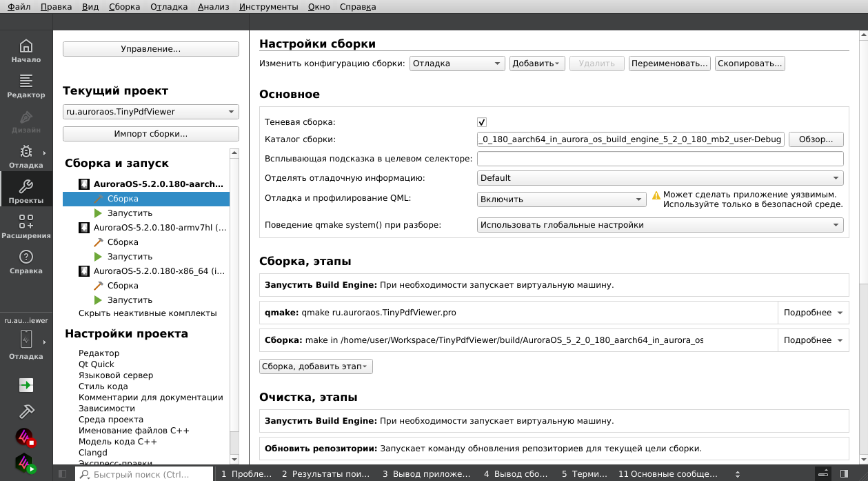Open the Расширения (Extensions) mode
Image resolution: width=868 pixels, height=481 pixels.
pos(26,227)
